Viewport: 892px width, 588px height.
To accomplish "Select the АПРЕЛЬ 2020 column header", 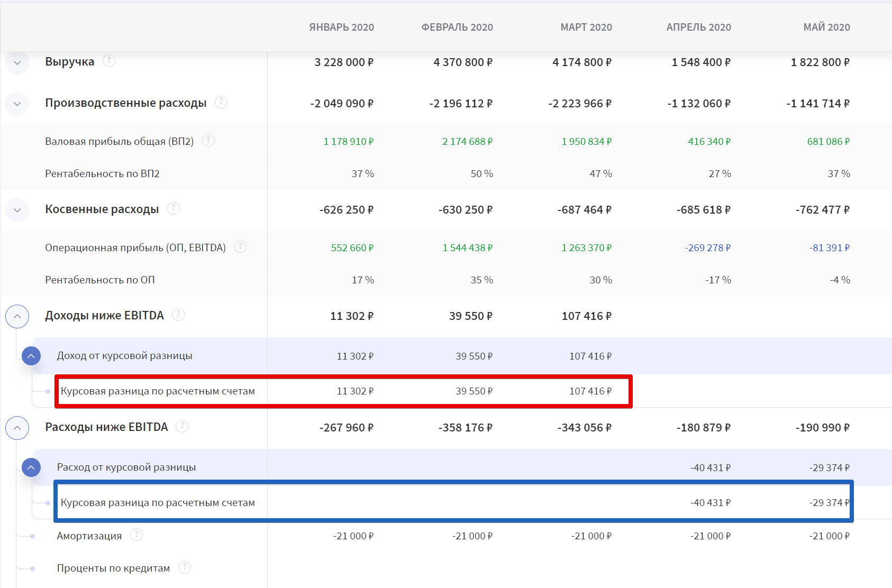I will coord(698,27).
